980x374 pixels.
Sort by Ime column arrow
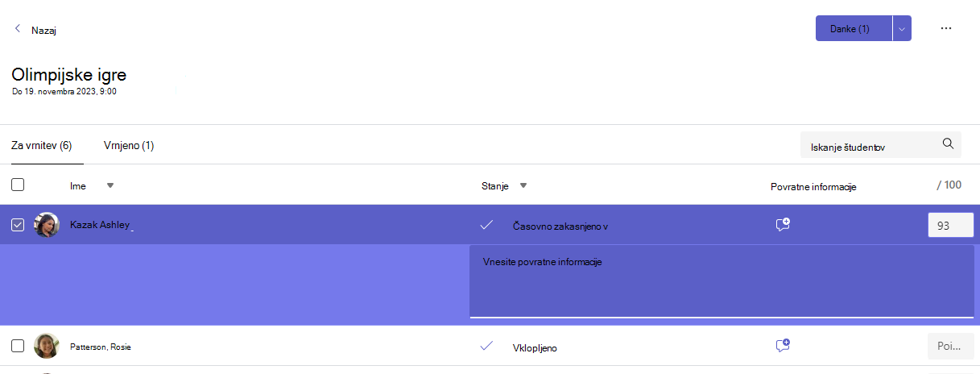pos(110,185)
